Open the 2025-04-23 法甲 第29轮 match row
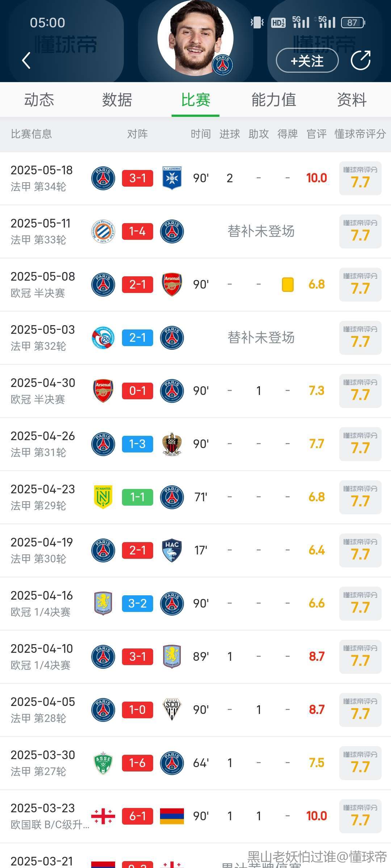The height and width of the screenshot is (868, 391). tap(43, 497)
